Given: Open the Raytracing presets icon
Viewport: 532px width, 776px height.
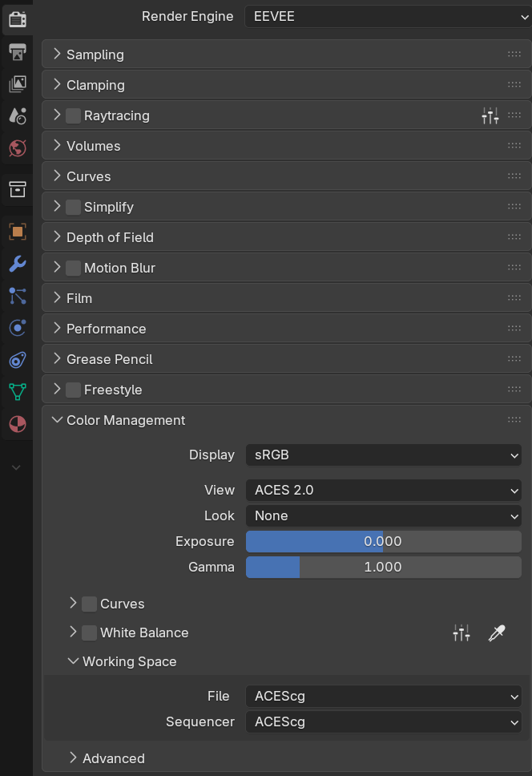Looking at the screenshot, I should (x=490, y=115).
